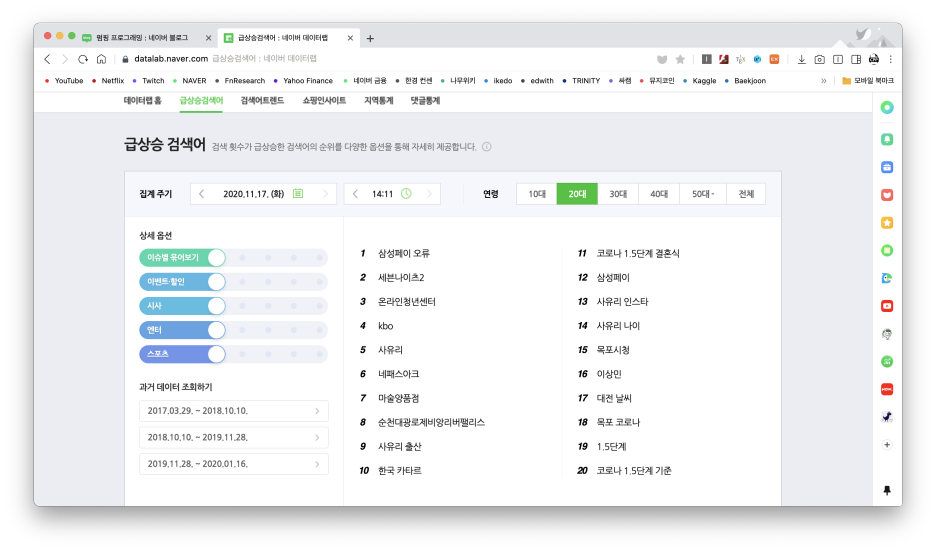Click the pin icon at sidebar bottom
Screen dimensions: 936x551
coord(887,490)
